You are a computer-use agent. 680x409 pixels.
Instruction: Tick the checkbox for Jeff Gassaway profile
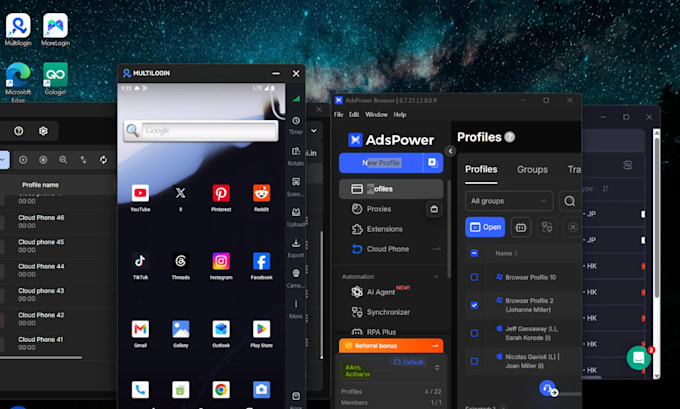click(x=474, y=333)
